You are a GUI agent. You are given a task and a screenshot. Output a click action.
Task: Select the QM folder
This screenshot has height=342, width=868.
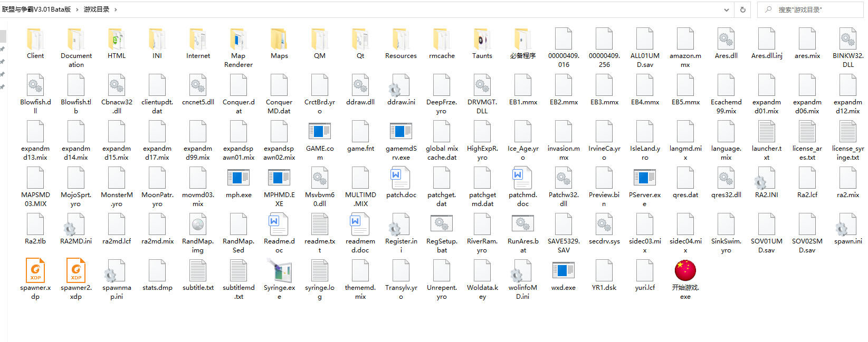point(320,39)
